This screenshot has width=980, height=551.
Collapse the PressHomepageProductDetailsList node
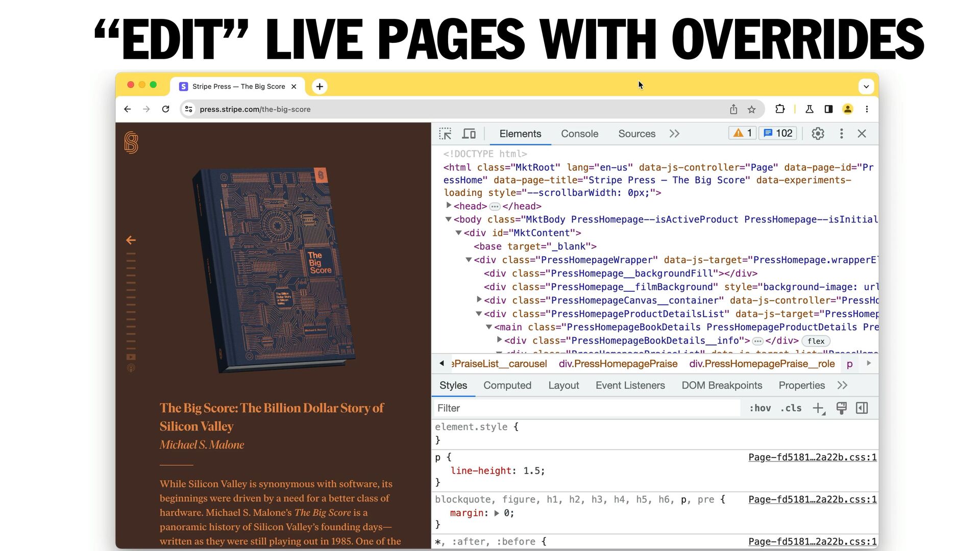479,314
